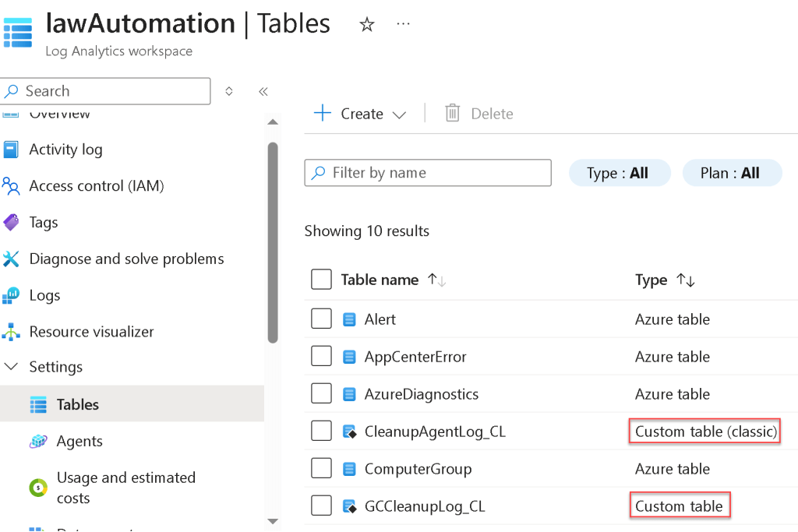This screenshot has height=532, width=798.
Task: Click the favorite star icon
Action: click(x=366, y=25)
